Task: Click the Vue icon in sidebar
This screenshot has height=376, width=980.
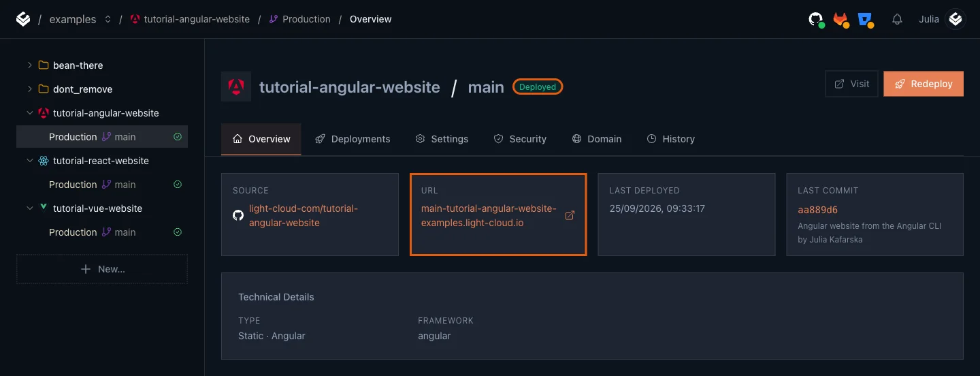Action: [44, 208]
